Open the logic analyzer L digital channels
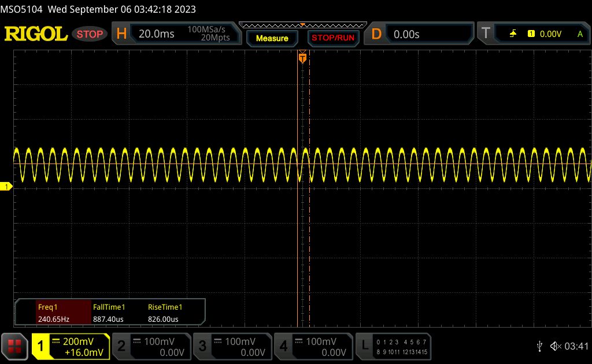Screen dimensions: 592x364 pos(393,346)
